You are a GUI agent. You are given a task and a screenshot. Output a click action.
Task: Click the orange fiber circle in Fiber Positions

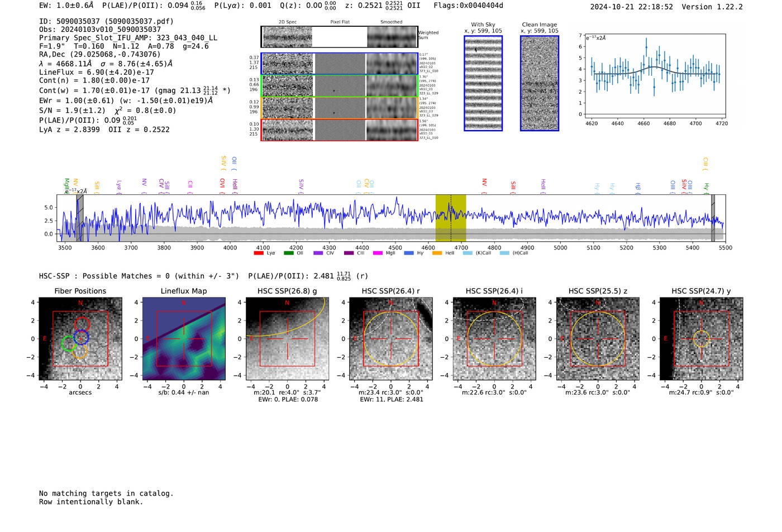[80, 351]
